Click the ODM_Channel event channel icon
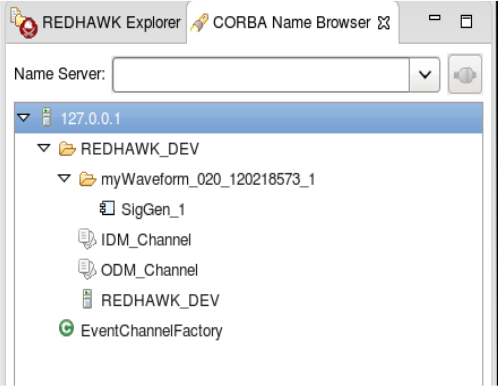 click(x=87, y=269)
